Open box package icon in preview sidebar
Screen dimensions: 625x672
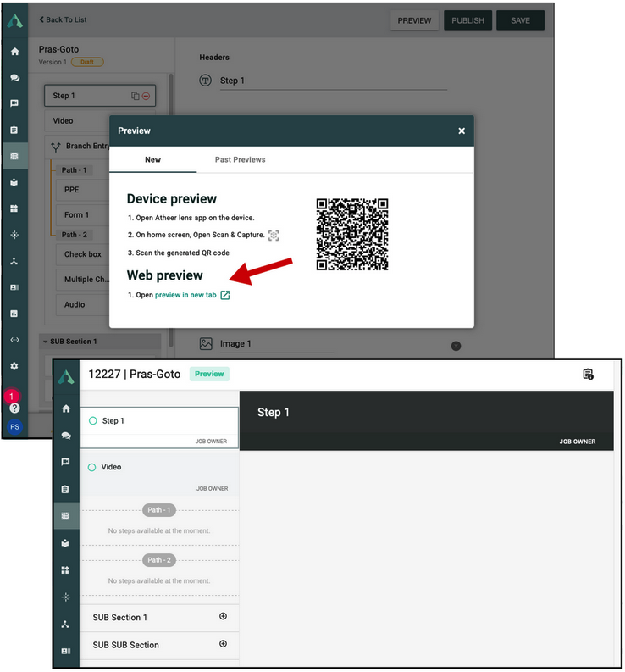tap(65, 543)
